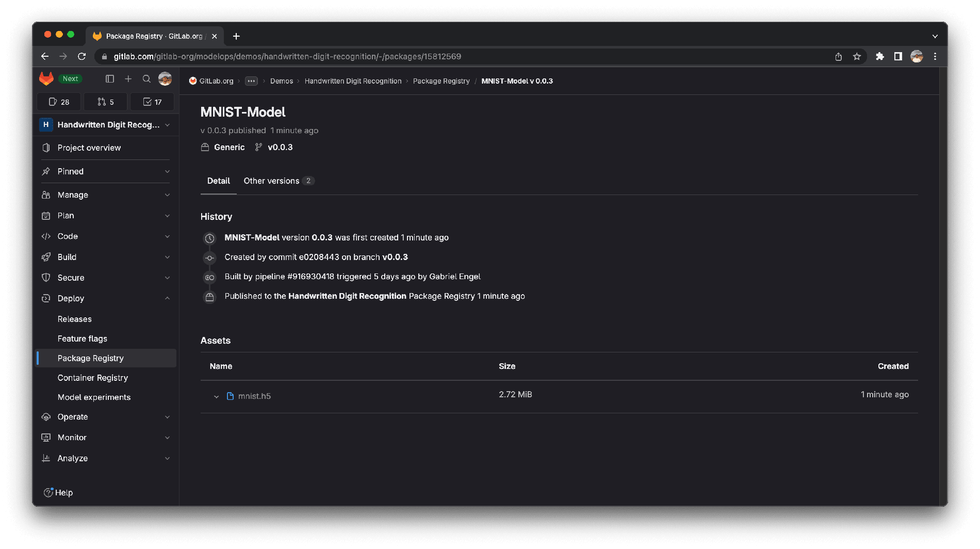Open the to-do list counter showing 17
The image size is (980, 549).
click(152, 102)
